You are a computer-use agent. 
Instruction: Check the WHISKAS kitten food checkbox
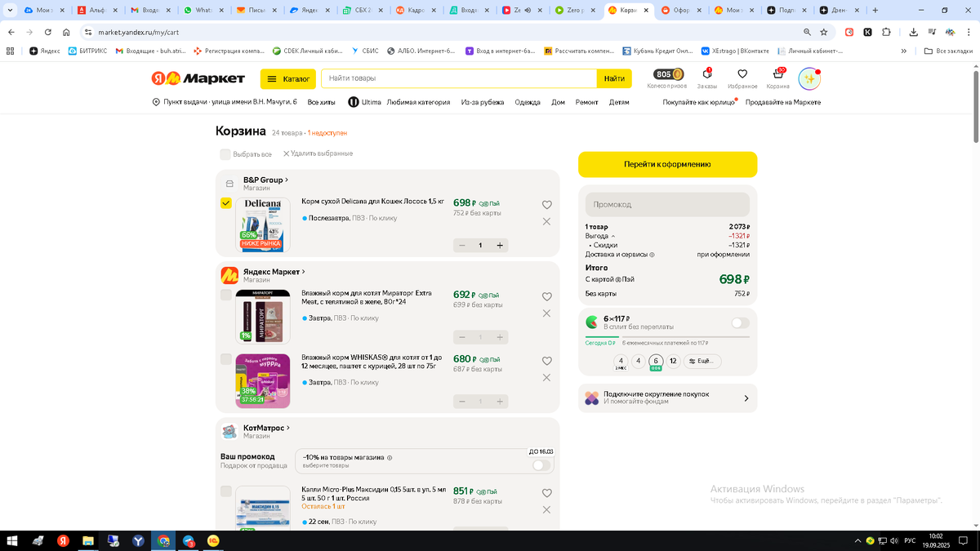(x=226, y=359)
